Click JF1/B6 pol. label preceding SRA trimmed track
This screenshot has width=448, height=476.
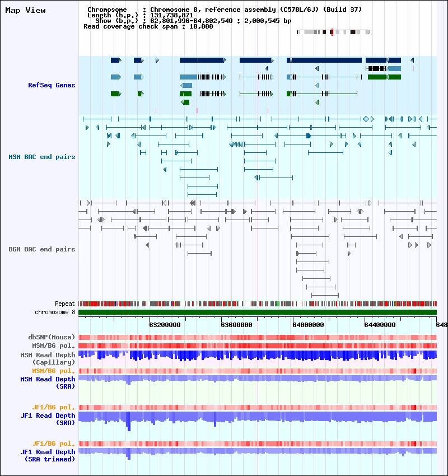pos(53,444)
